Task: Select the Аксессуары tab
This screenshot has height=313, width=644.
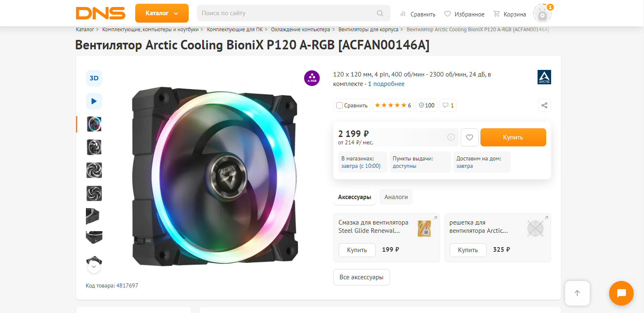Action: (354, 197)
